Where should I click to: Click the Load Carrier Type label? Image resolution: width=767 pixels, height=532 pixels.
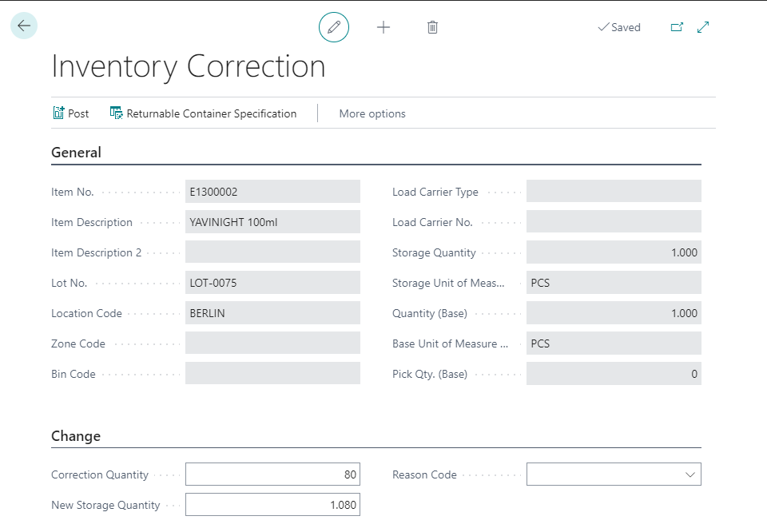click(x=435, y=193)
